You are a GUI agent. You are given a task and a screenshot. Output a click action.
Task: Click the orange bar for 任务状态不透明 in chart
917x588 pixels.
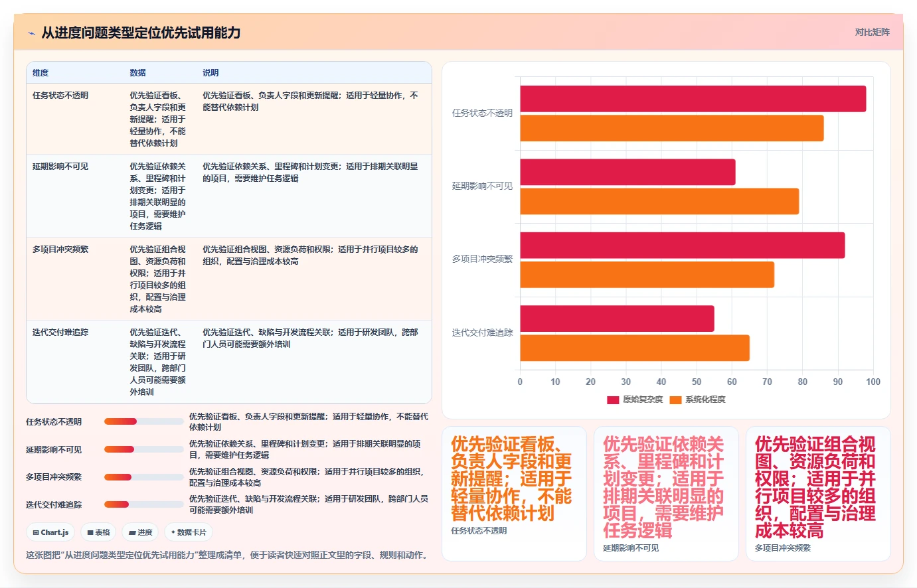[672, 128]
